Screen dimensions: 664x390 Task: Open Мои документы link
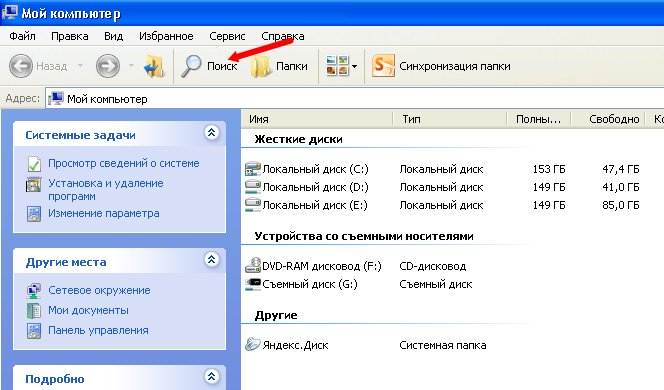coord(88,310)
